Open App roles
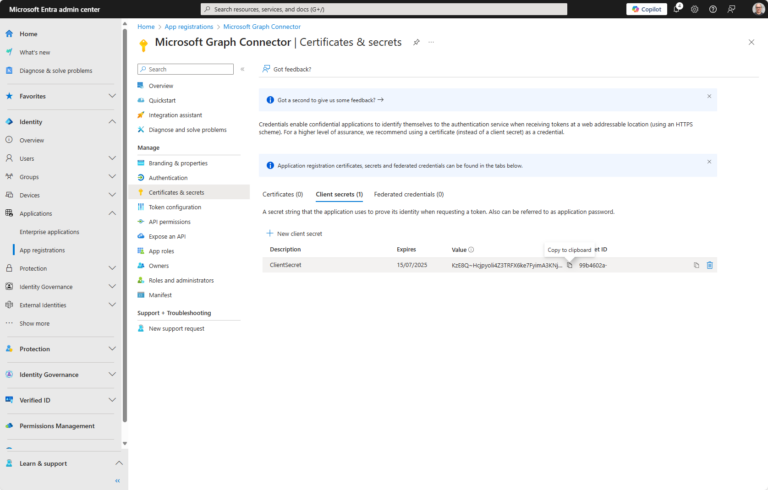 pos(161,251)
